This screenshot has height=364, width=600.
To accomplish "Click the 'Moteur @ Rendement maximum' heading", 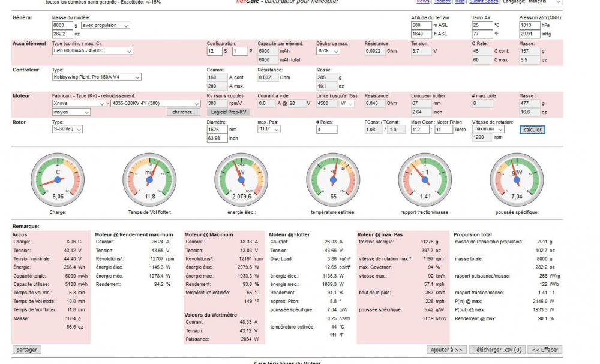I will tap(134, 234).
